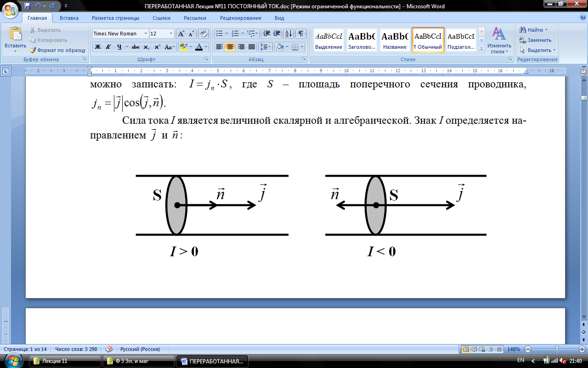Align text right
Image resolution: width=588 pixels, height=368 pixels.
click(x=241, y=46)
